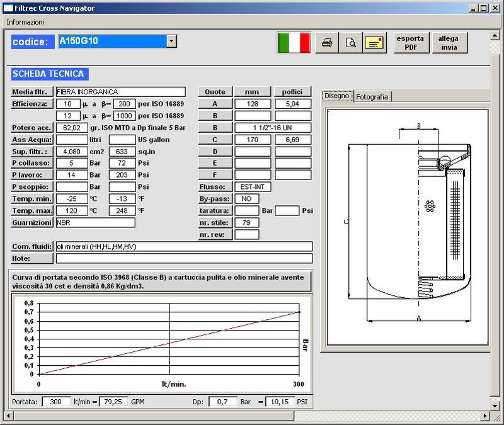This screenshot has height=425, width=504.
Task: Click the Italian flag language button
Action: coord(294,43)
